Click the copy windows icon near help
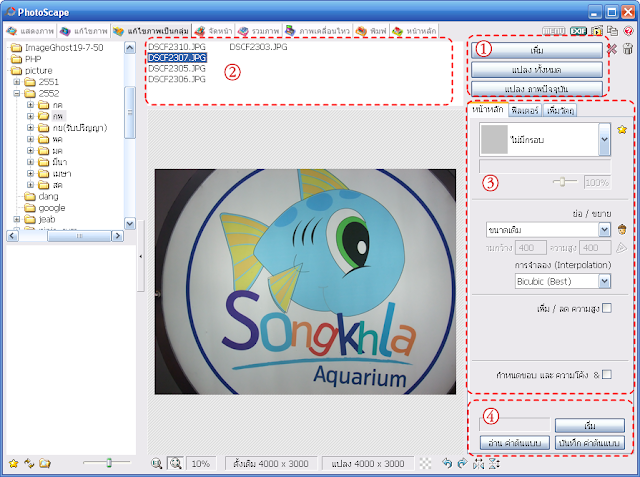Viewport: 640px width, 477px height. 612,31
